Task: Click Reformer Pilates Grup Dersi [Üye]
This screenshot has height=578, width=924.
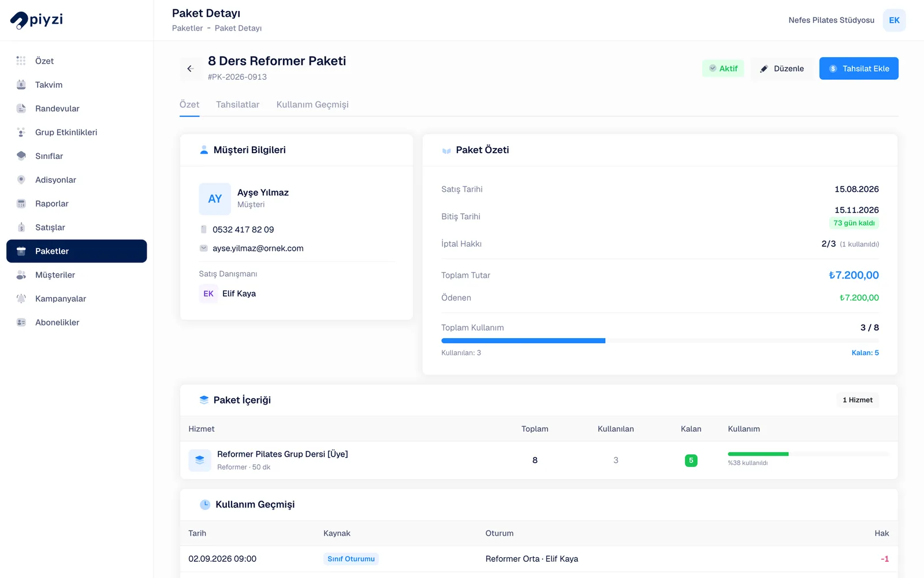Action: click(282, 454)
